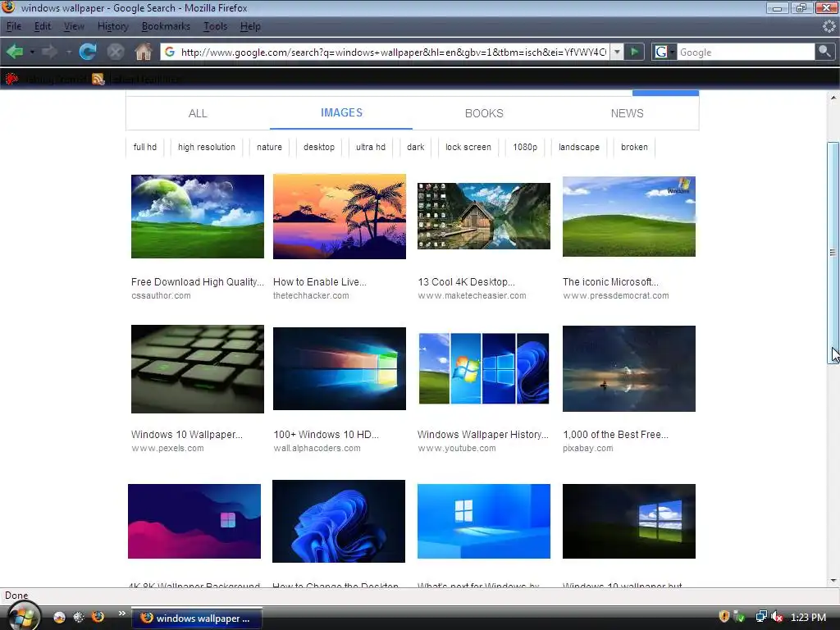This screenshot has width=840, height=630.
Task: Click the red bookmark icon in Bookmarks toolbar
Action: coord(11,80)
